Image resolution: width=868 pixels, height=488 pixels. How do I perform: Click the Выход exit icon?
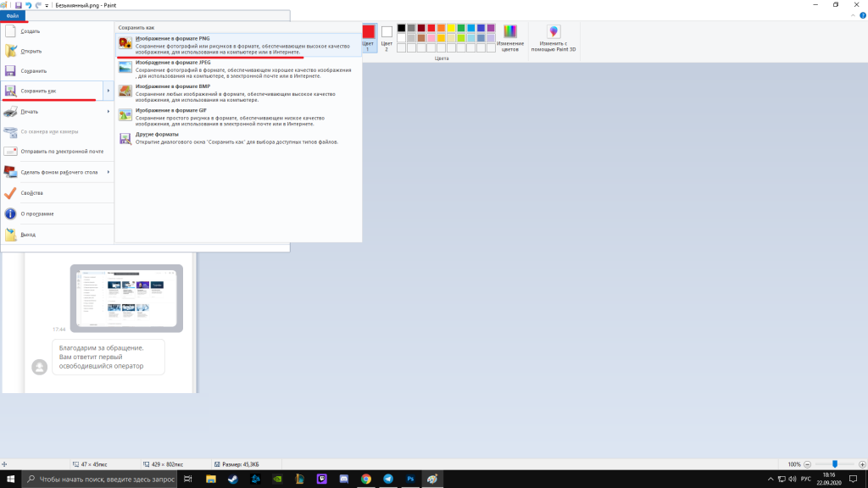(10, 235)
